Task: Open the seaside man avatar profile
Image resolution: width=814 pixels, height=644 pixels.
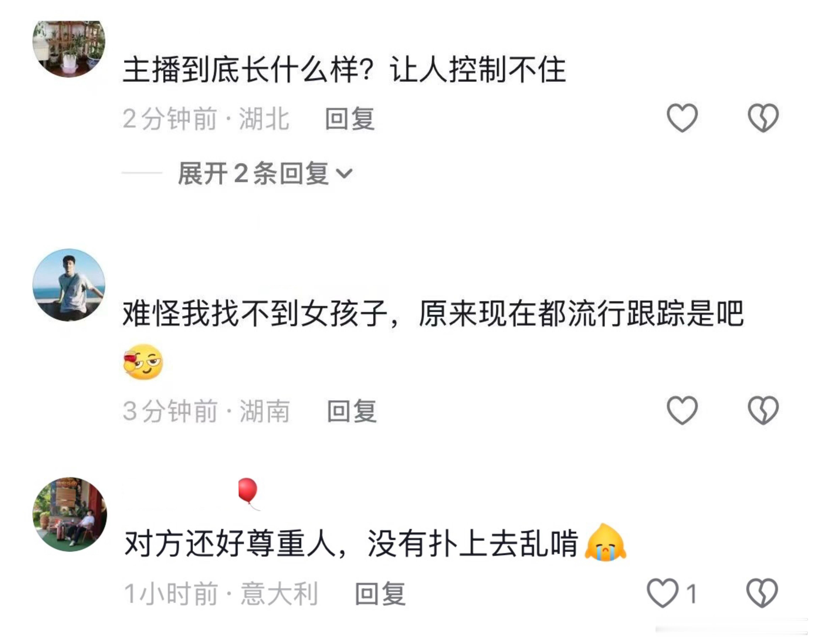Action: point(69,285)
